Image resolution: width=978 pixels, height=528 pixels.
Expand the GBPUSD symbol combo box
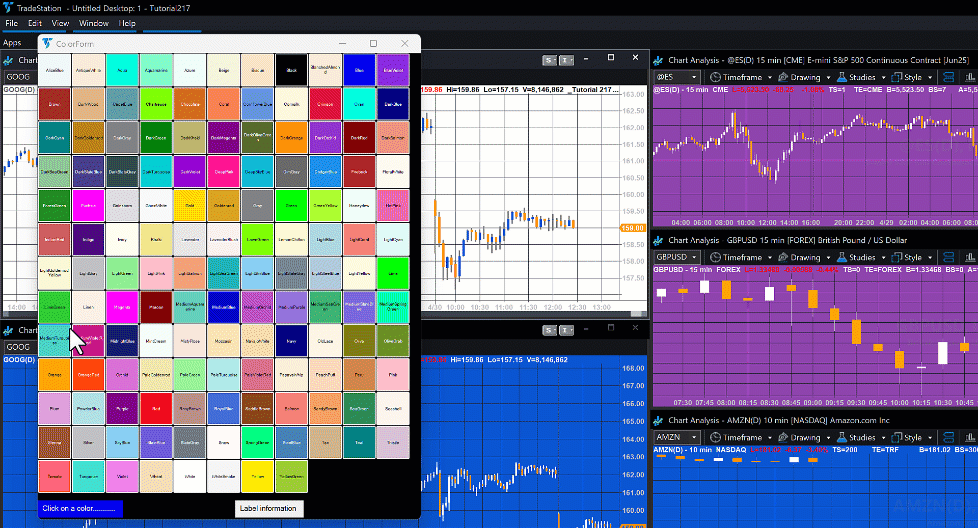pyautogui.click(x=694, y=257)
